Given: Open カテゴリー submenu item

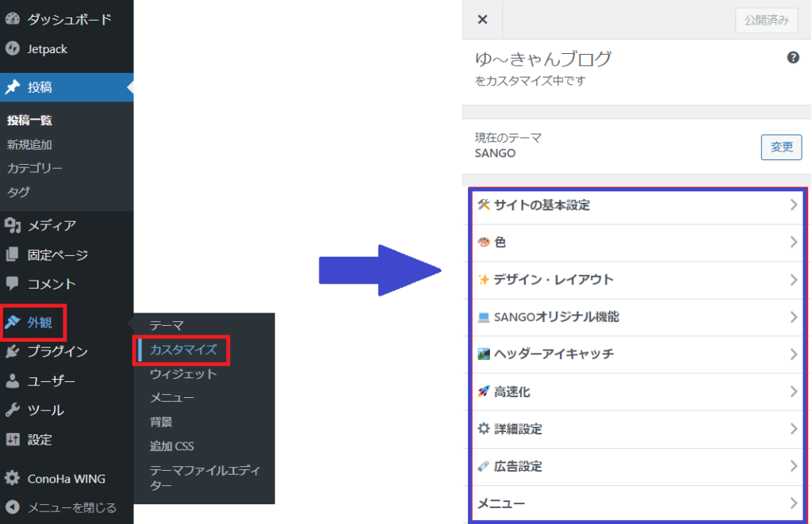Looking at the screenshot, I should tap(35, 168).
